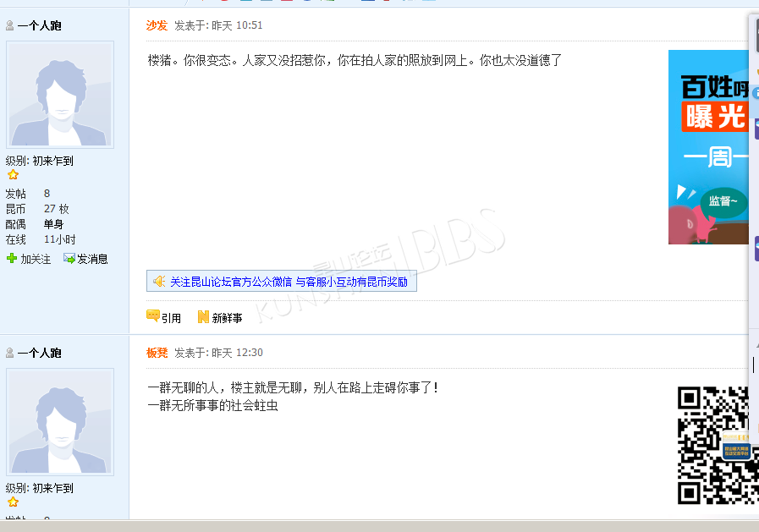Open username 一个人跑 on the 沙发 post
The height and width of the screenshot is (532, 759).
(x=39, y=25)
